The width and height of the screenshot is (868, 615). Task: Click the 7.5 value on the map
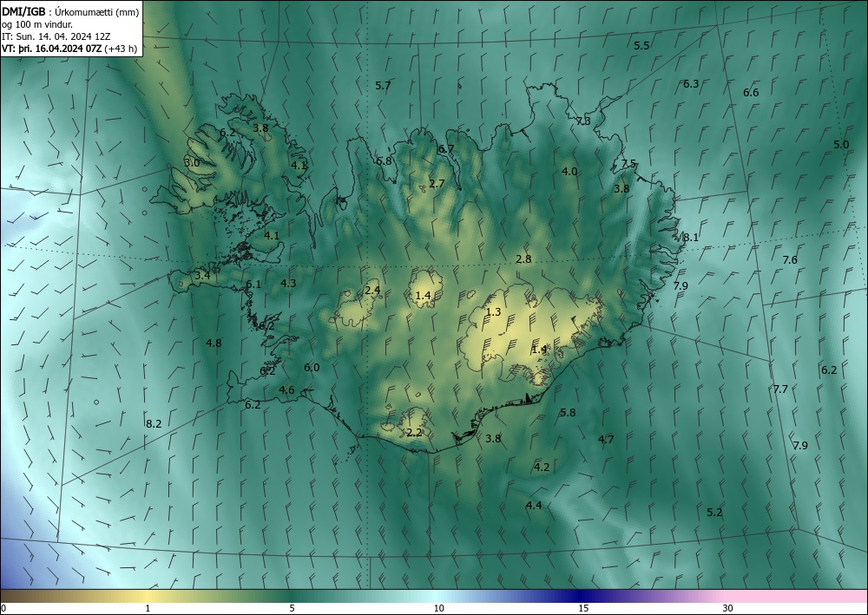click(628, 163)
